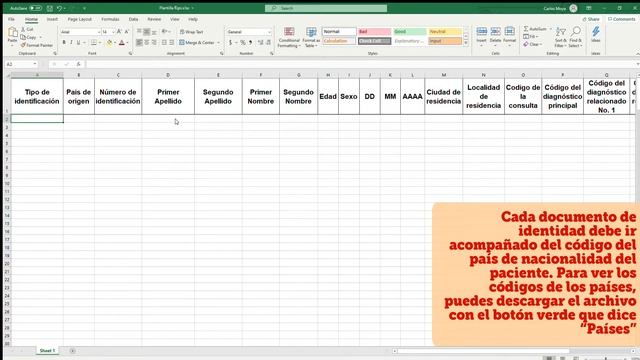Switch to the Insert tab
Image resolution: width=640 pixels, height=360 pixels.
[52, 19]
